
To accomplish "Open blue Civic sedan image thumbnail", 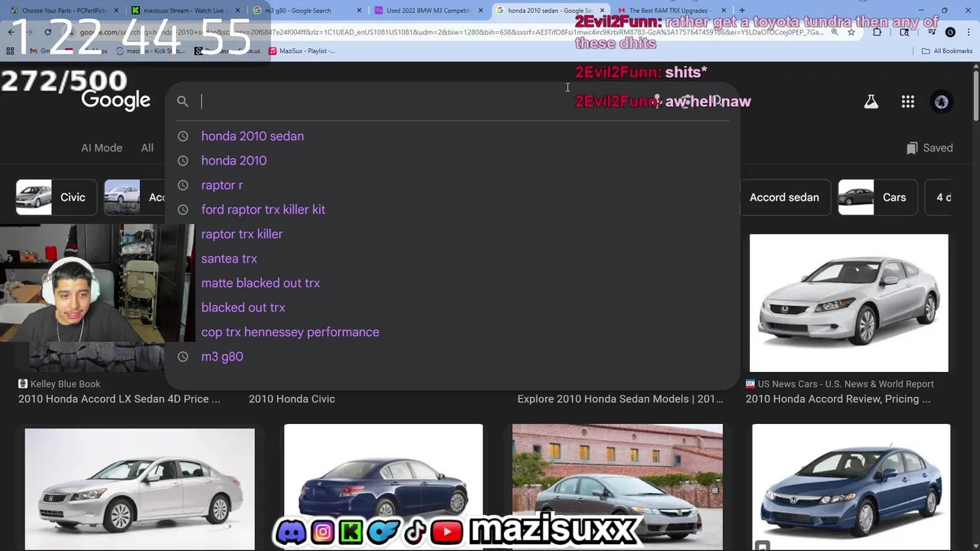I will click(x=851, y=487).
